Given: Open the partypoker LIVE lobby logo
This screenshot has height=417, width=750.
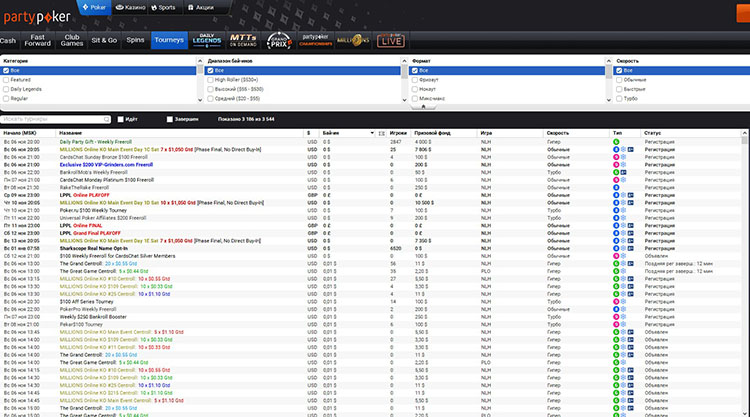Looking at the screenshot, I should 391,41.
